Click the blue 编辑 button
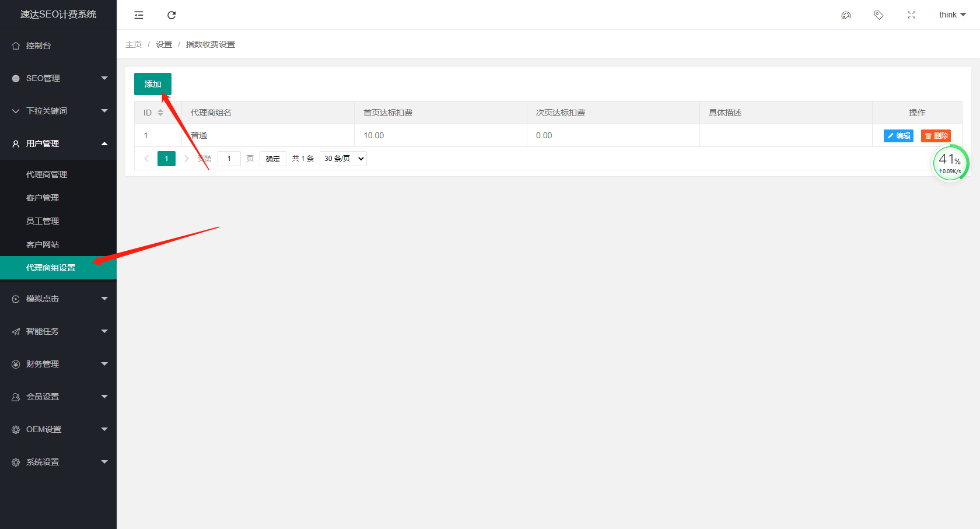This screenshot has height=529, width=980. pos(898,136)
